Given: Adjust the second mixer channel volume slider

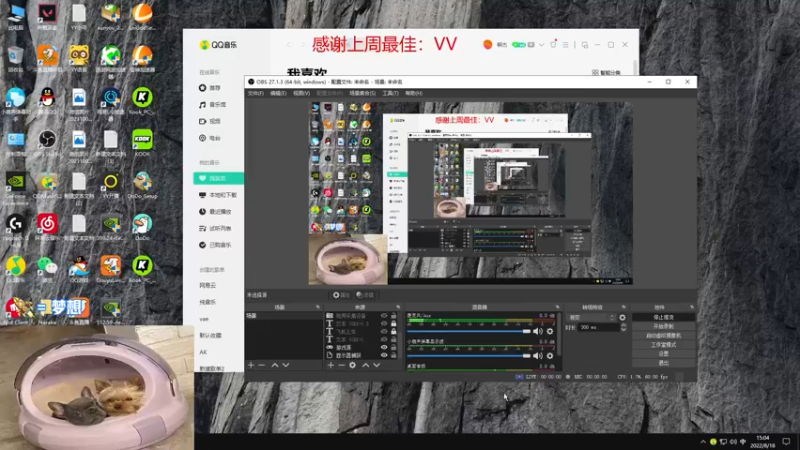Looking at the screenshot, I should [x=468, y=356].
